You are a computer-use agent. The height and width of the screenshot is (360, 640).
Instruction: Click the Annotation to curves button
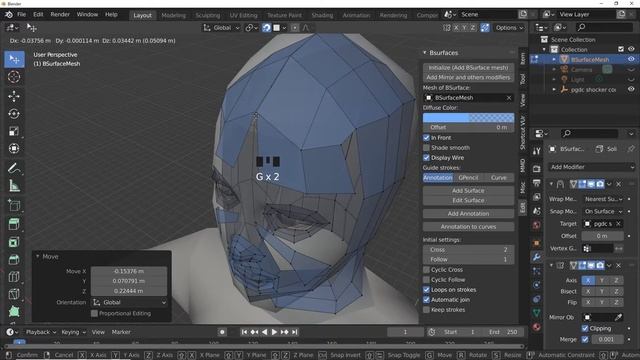coord(468,227)
